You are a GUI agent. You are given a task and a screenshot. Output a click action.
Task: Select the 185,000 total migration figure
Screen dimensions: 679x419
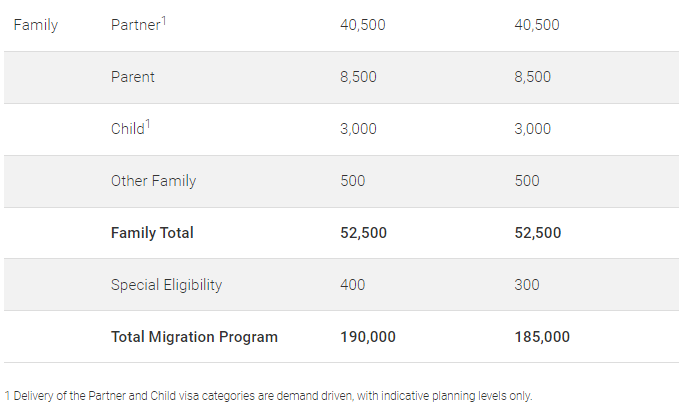[x=542, y=337]
